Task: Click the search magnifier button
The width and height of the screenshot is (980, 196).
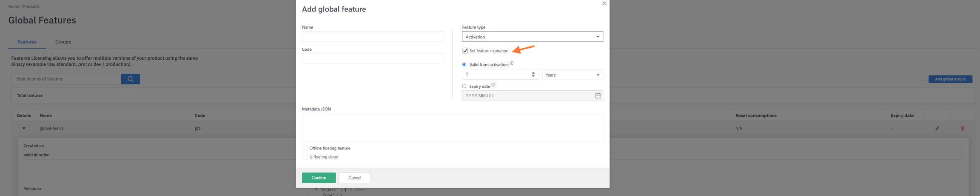Action: pos(130,79)
